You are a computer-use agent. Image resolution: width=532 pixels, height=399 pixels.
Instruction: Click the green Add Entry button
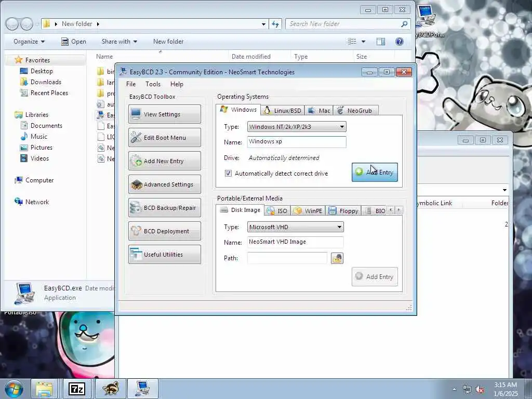(x=375, y=172)
